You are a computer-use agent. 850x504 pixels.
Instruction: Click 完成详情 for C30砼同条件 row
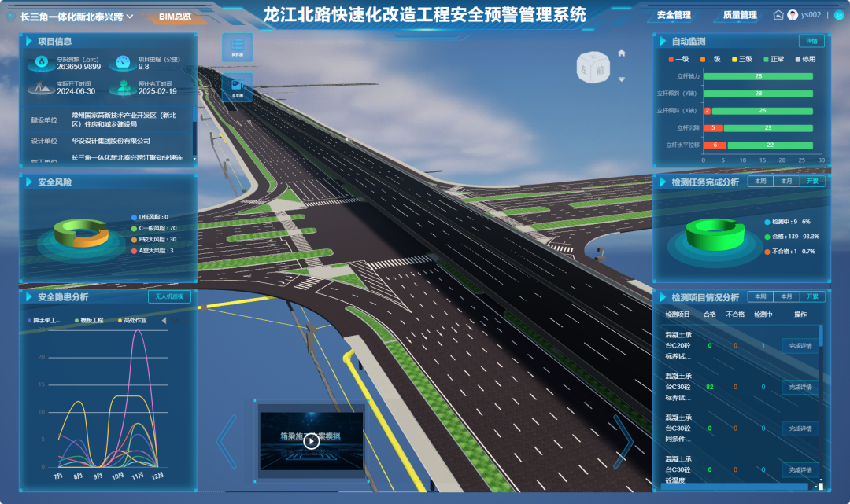pyautogui.click(x=800, y=429)
